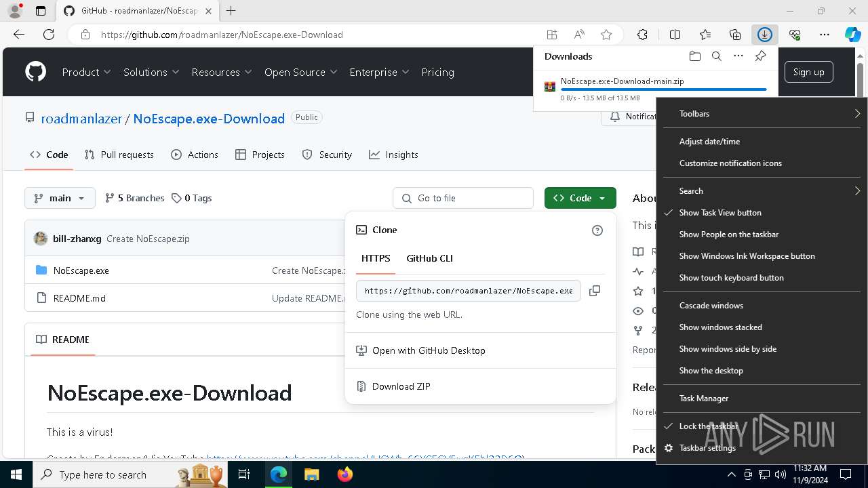Open the main branch selector
868x488 pixels.
(x=60, y=198)
